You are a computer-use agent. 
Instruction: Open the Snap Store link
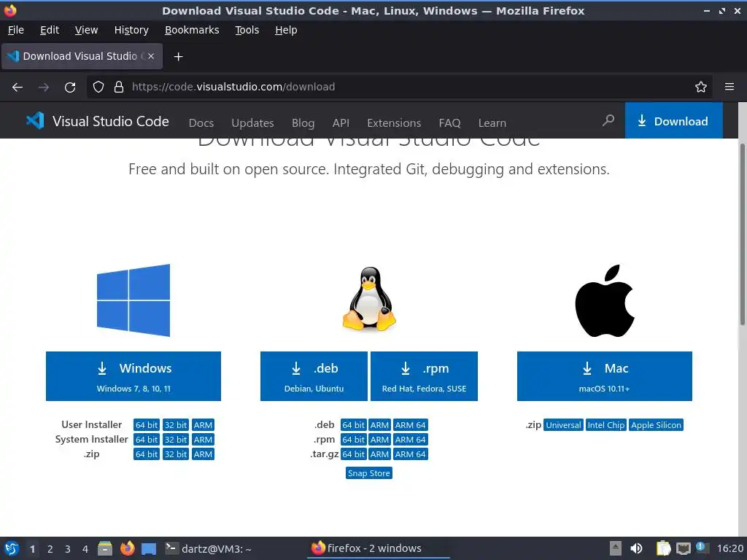[x=369, y=472]
